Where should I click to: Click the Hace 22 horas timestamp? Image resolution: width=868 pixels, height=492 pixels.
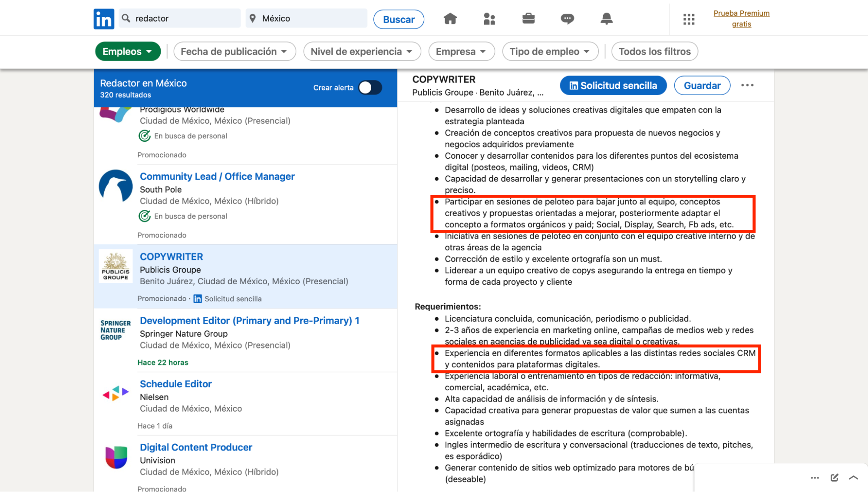163,362
